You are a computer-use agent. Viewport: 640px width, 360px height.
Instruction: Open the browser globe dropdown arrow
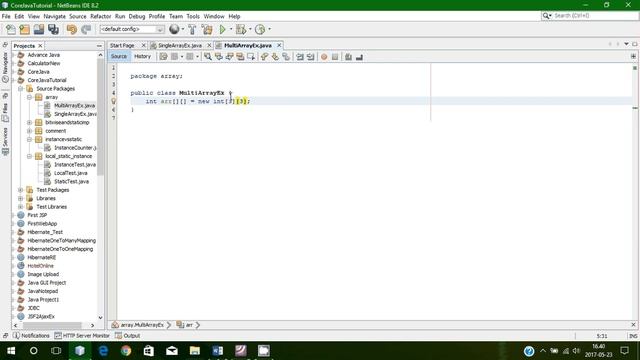point(182,29)
